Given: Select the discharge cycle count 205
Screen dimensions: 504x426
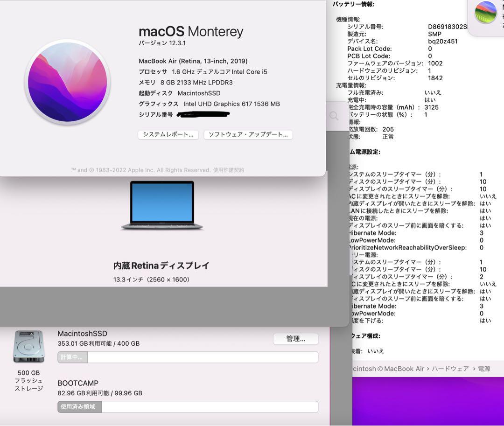Looking at the screenshot, I should point(388,129).
